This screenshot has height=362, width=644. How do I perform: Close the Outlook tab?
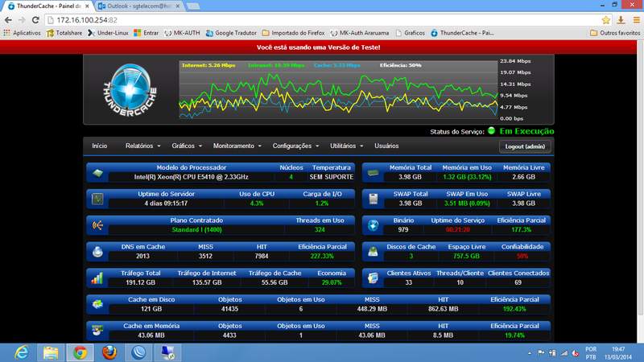177,6
